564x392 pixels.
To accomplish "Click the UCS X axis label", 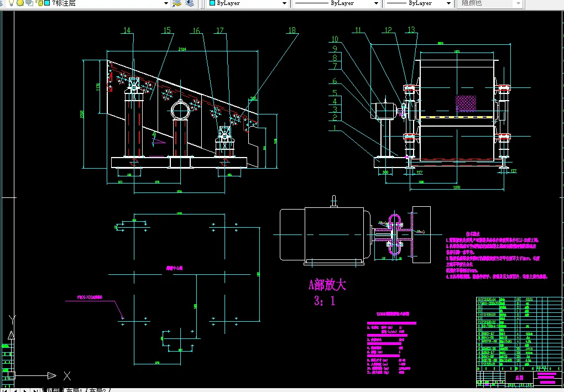I will [67, 376].
